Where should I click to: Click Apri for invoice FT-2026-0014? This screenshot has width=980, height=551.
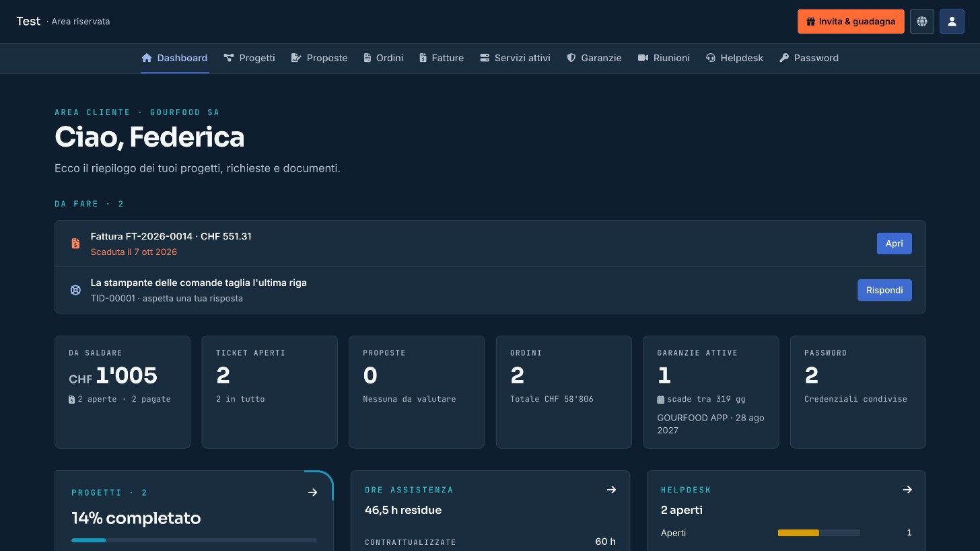point(894,244)
